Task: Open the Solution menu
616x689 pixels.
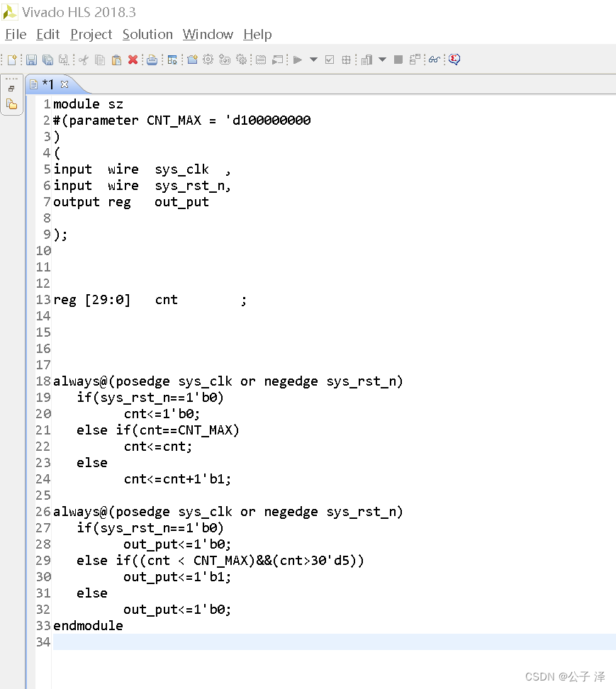Action: point(147,34)
